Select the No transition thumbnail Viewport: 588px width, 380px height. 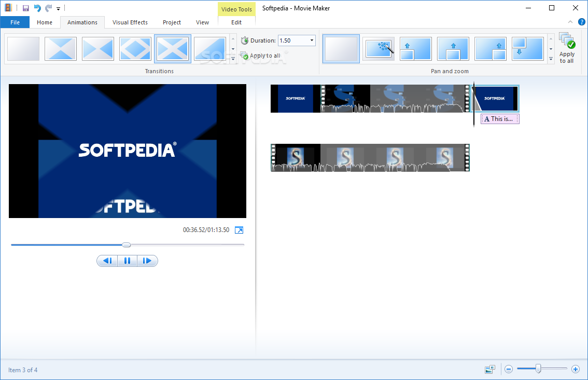pos(23,49)
